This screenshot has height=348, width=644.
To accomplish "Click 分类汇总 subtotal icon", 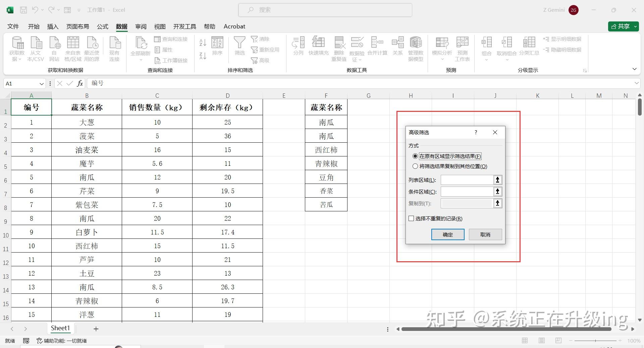I will click(529, 46).
